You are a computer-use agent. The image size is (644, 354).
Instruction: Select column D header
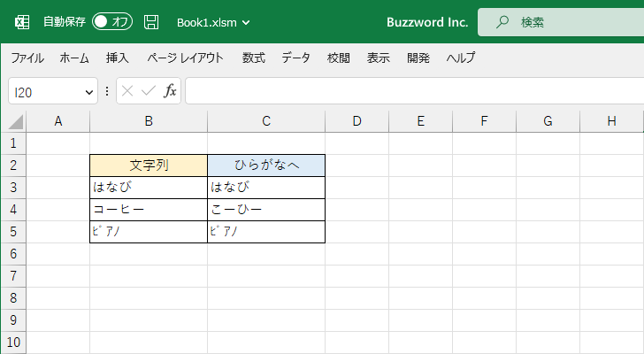tap(356, 121)
